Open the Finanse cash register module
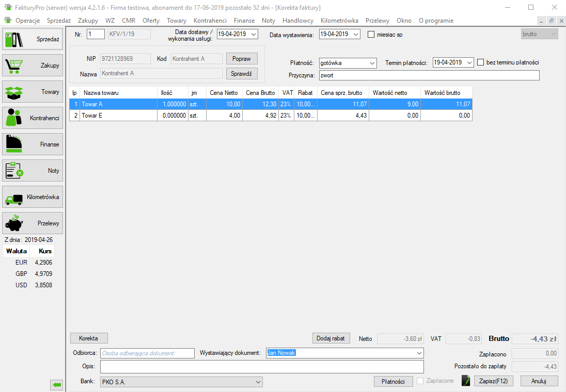This screenshot has height=392, width=566. click(x=33, y=144)
